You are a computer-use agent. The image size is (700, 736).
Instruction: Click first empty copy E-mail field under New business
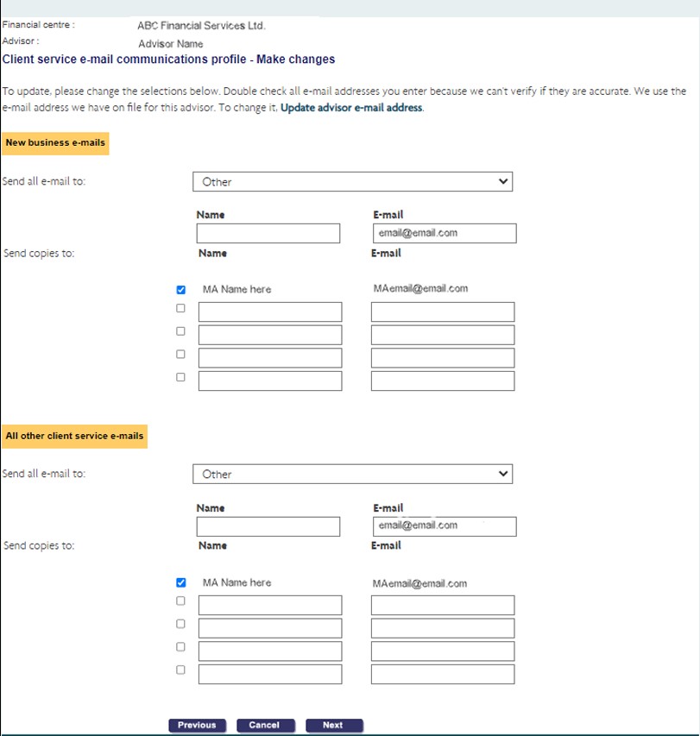443,312
